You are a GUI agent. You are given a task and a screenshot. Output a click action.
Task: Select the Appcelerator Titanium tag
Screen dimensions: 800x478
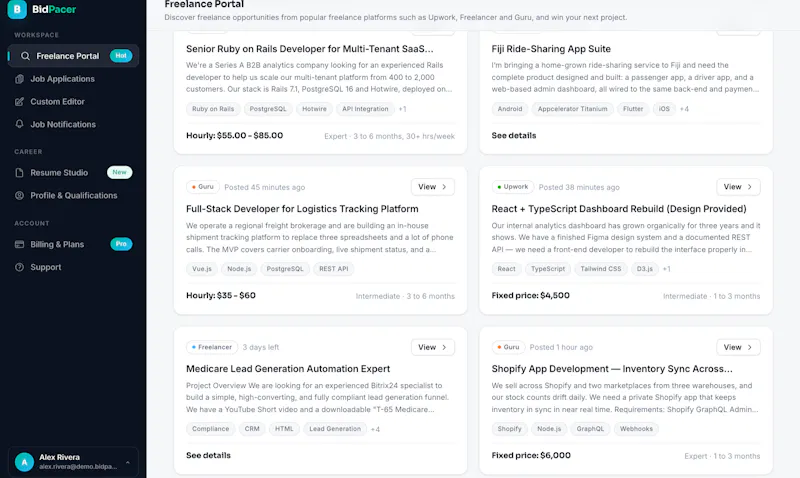[x=572, y=109]
